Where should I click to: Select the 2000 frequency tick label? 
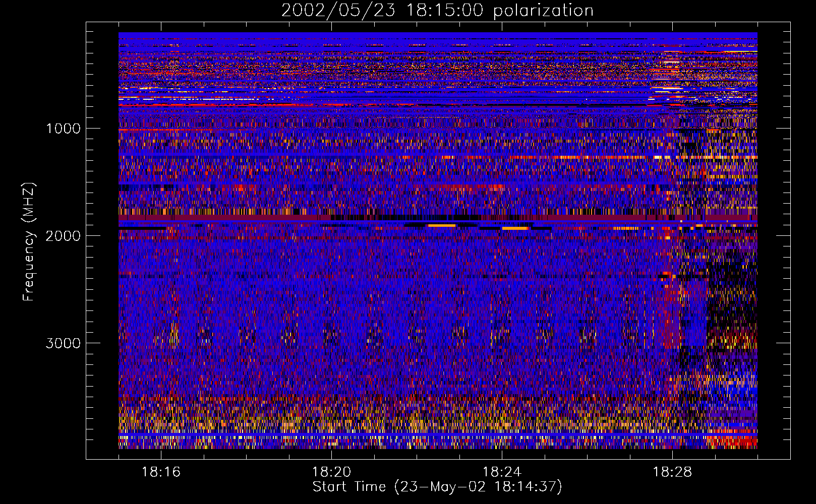pos(63,236)
